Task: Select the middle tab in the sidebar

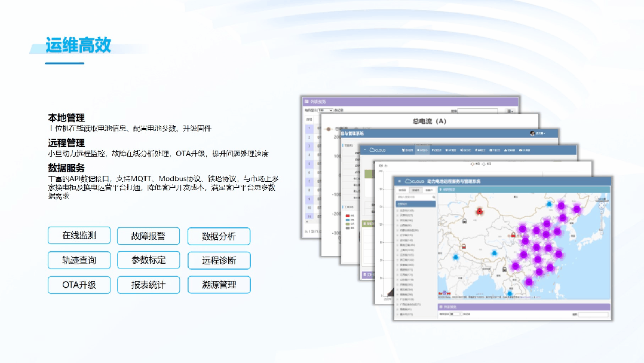Action: tap(415, 190)
